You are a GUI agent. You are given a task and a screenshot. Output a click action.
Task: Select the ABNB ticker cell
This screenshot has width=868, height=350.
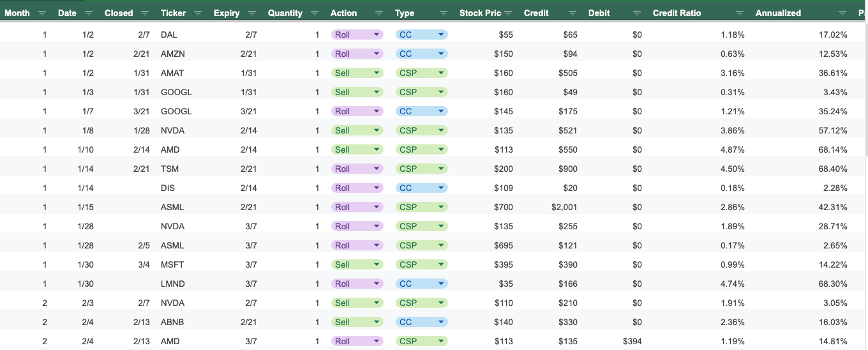[172, 322]
